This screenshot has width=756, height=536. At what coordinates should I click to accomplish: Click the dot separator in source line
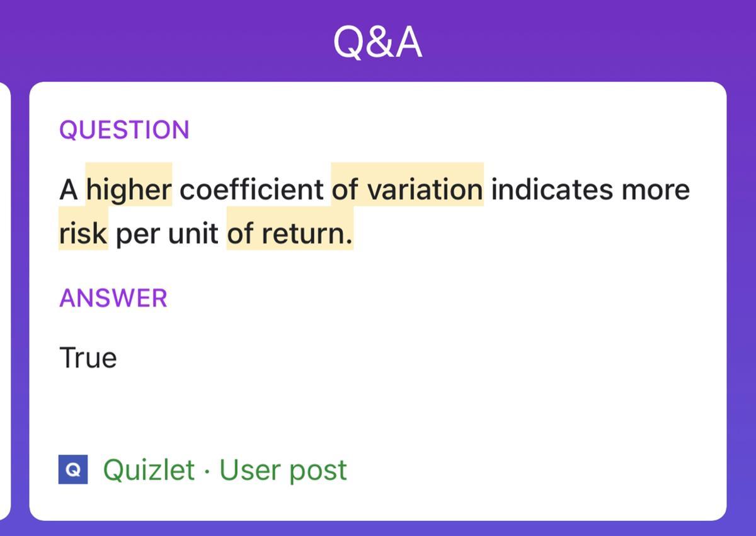coord(207,471)
